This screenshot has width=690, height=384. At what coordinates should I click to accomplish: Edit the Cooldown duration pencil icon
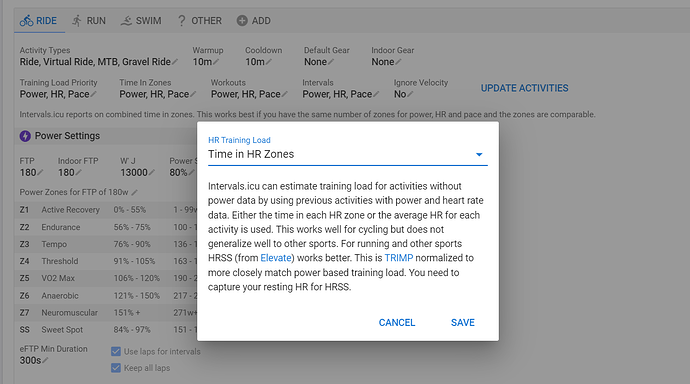click(x=268, y=62)
